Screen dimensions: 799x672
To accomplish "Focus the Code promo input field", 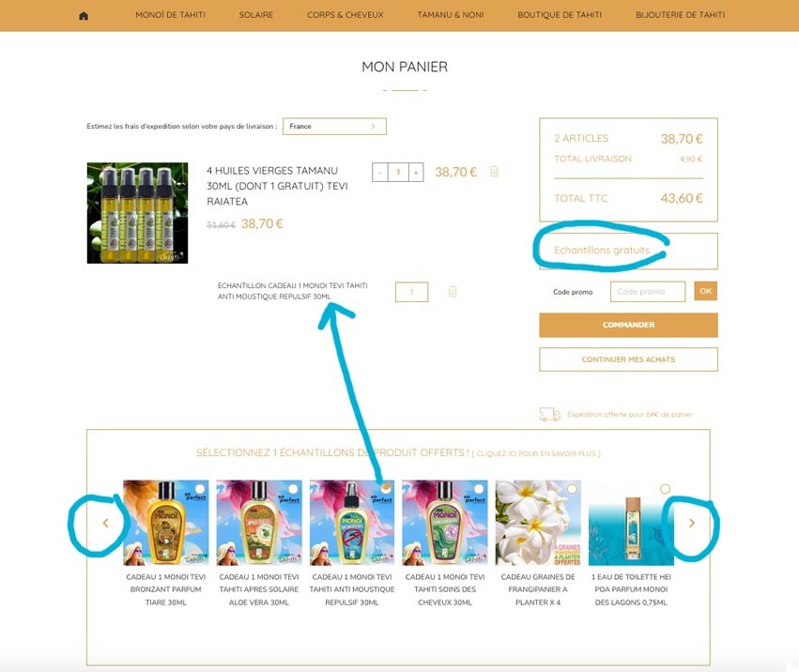I will [x=648, y=292].
